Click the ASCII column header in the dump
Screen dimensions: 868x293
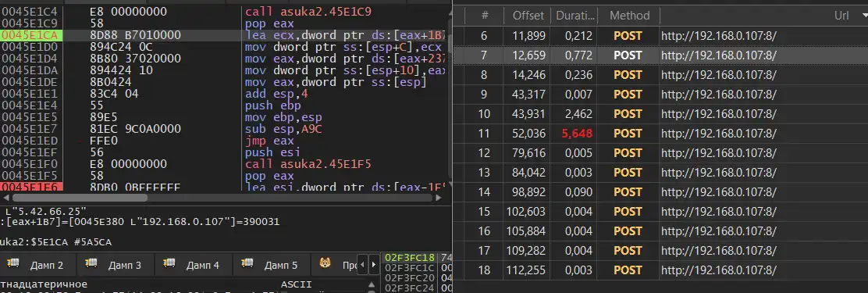click(296, 285)
